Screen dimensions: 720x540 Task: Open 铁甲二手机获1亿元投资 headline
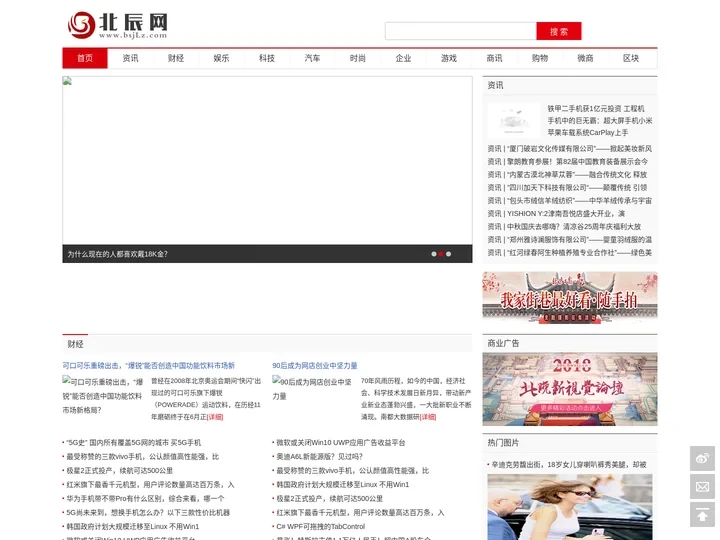click(x=596, y=109)
